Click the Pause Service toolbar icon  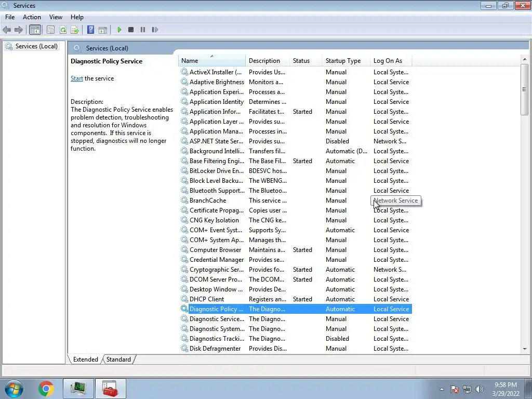pyautogui.click(x=143, y=30)
